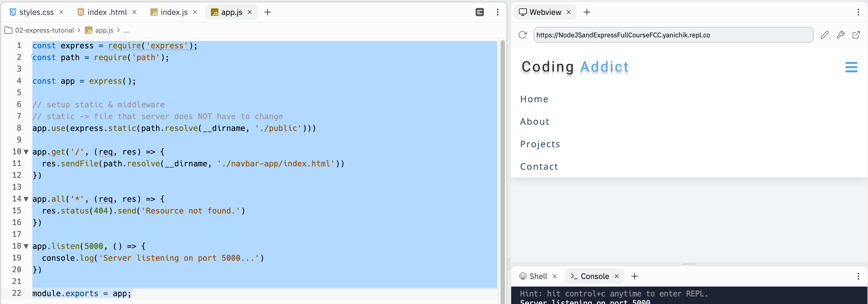Open webview in new browser tab
This screenshot has width=868, height=304.
click(856, 35)
